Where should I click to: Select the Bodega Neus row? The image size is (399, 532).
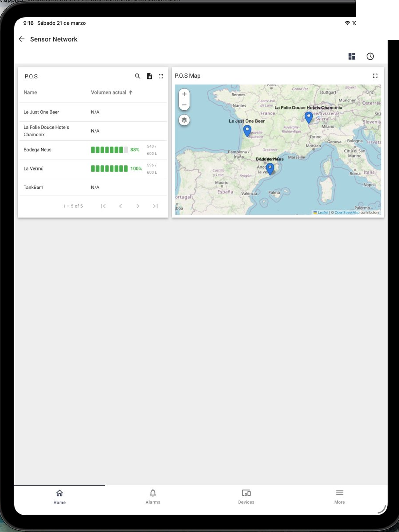(x=93, y=150)
